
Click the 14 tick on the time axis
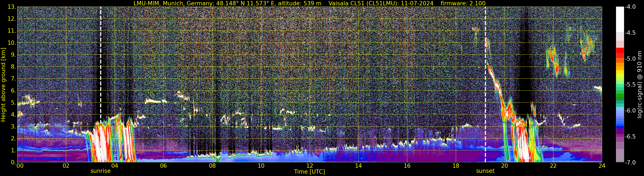coord(358,166)
